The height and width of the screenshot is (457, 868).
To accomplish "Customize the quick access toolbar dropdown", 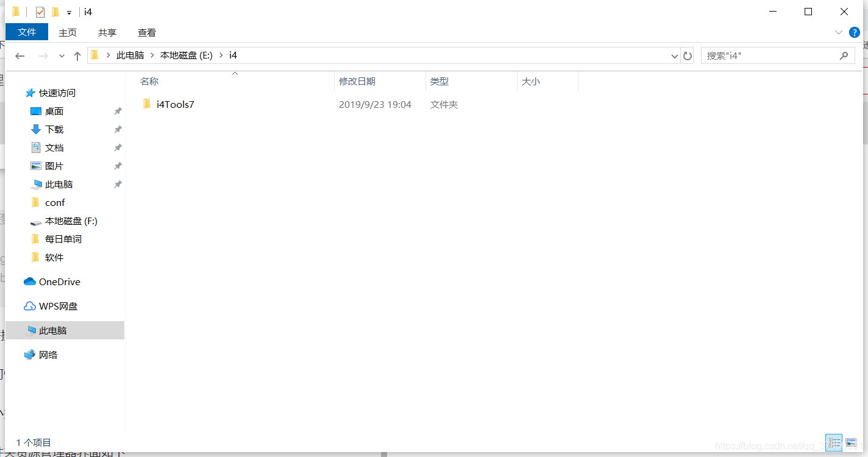I will coord(69,11).
